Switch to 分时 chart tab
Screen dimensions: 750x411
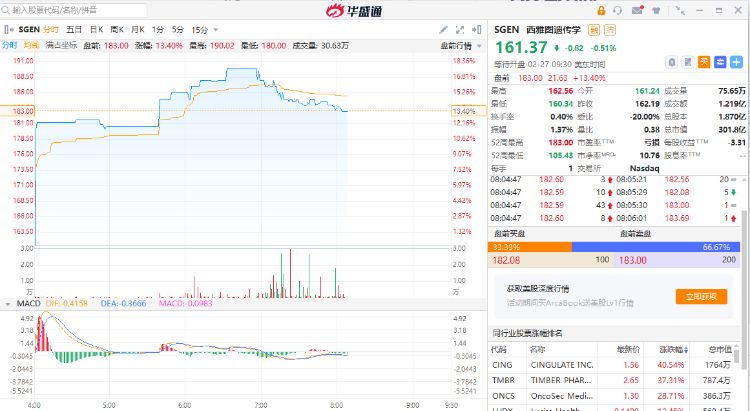(51, 30)
